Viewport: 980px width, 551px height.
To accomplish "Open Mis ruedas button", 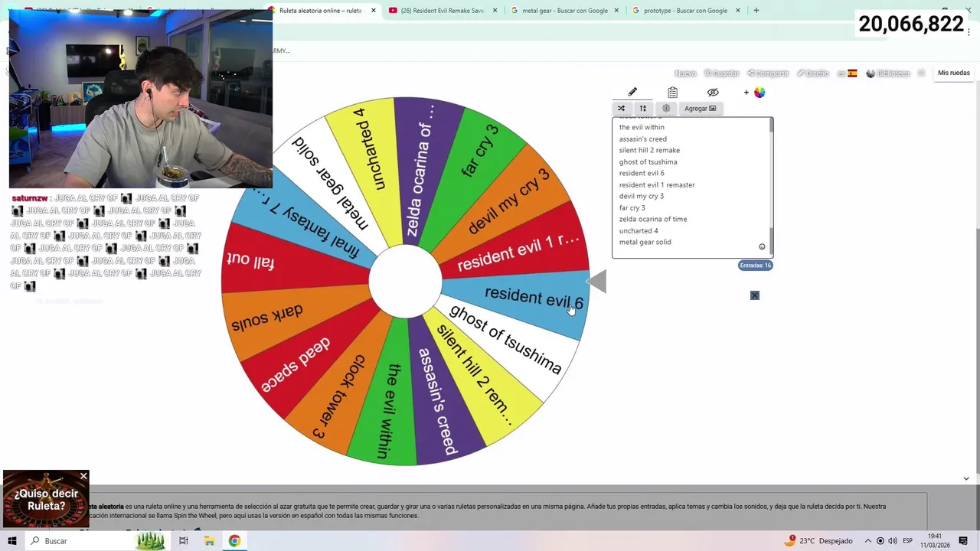I will coord(954,73).
